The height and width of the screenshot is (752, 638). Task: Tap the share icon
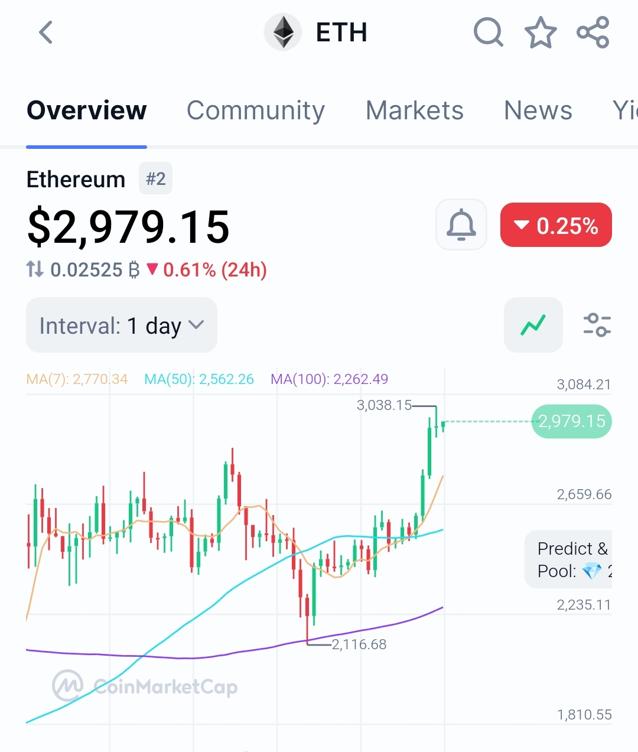coord(593,33)
